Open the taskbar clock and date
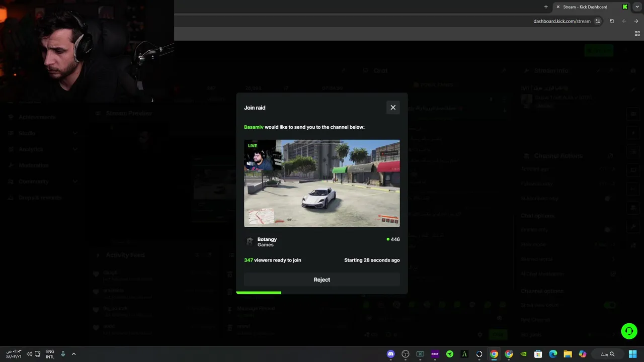 (x=14, y=354)
